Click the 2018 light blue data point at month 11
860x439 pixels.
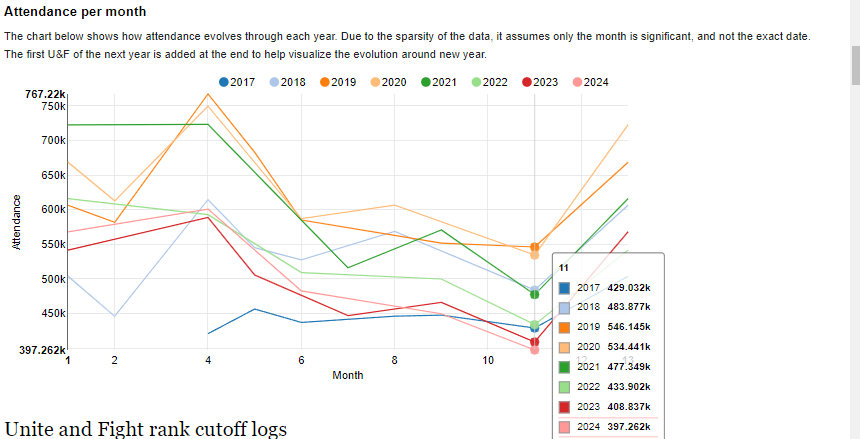535,289
